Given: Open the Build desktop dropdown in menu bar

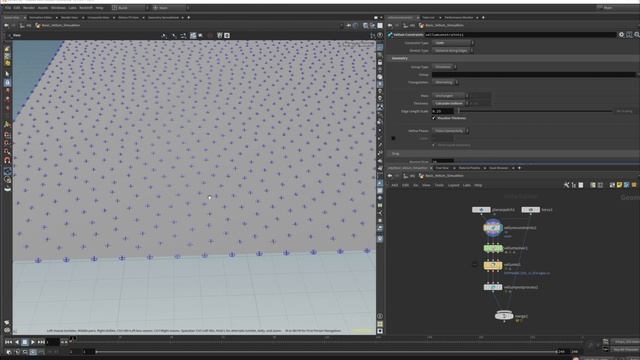Looking at the screenshot, I should (130, 8).
